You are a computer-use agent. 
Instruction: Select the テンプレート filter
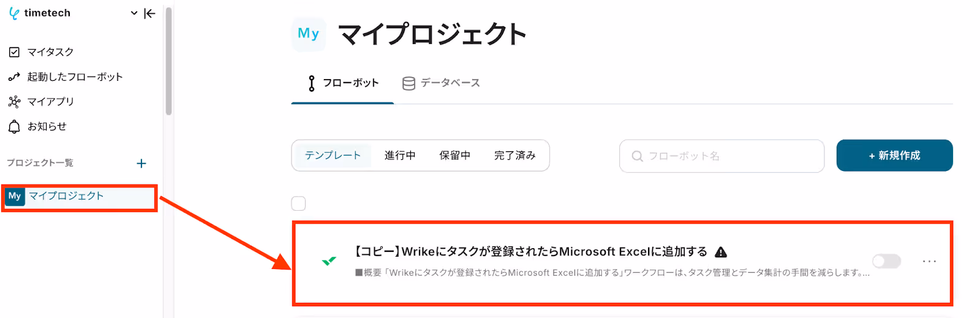pyautogui.click(x=333, y=156)
